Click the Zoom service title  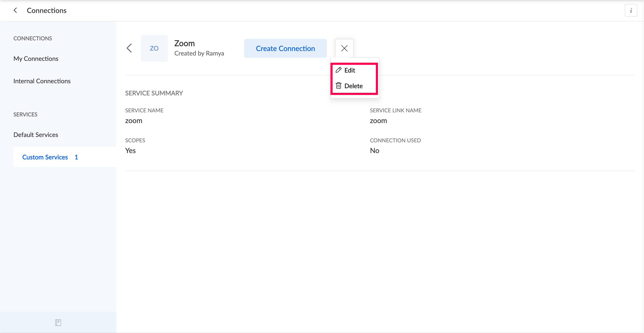(184, 43)
